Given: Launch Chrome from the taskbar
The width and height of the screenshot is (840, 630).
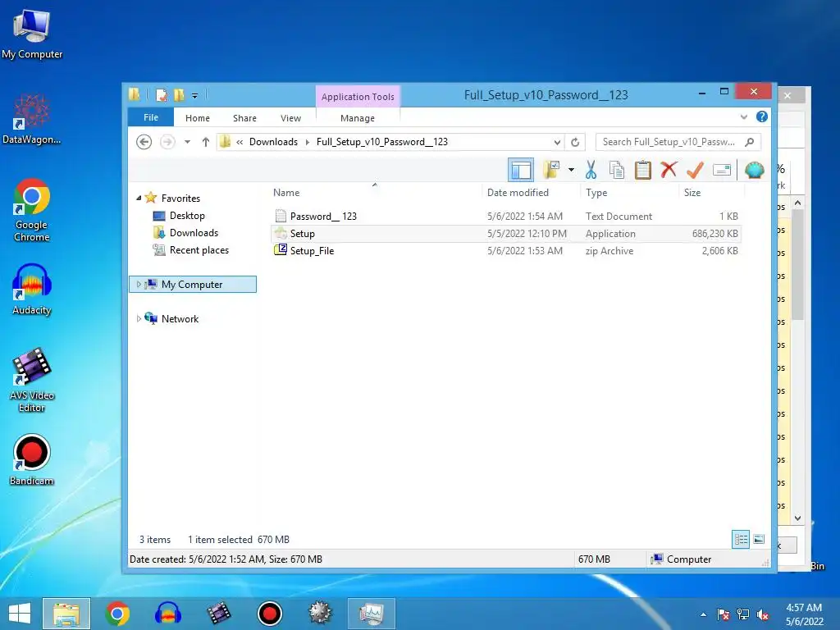Looking at the screenshot, I should pyautogui.click(x=117, y=614).
